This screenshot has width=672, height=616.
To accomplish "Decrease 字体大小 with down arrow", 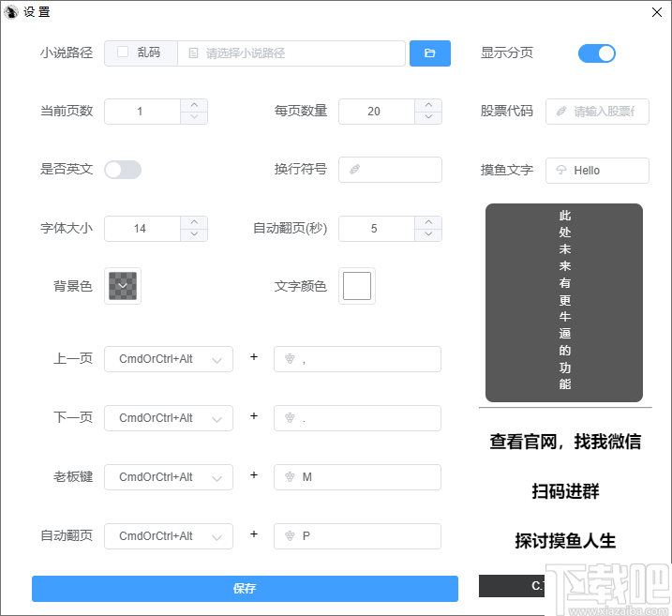I will coord(194,234).
